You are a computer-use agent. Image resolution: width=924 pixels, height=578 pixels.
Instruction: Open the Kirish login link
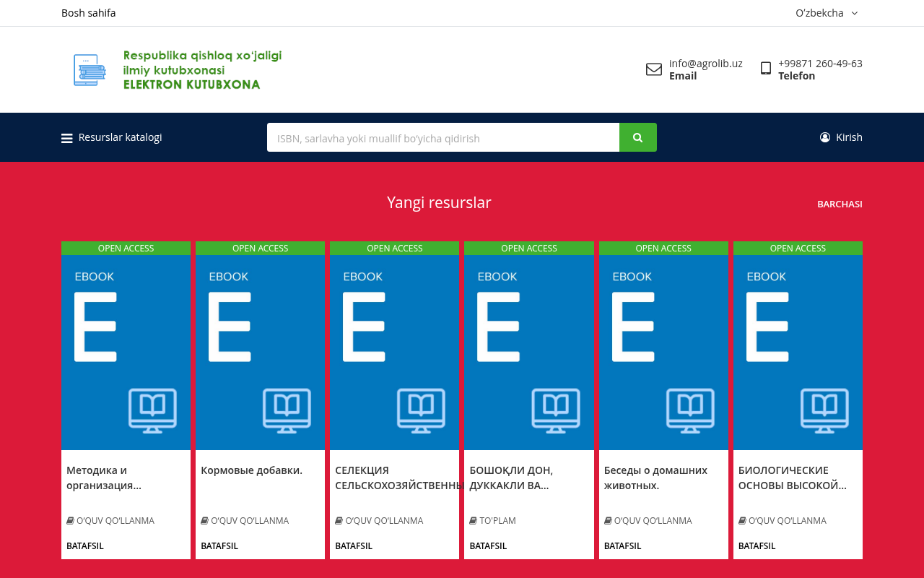click(x=849, y=137)
